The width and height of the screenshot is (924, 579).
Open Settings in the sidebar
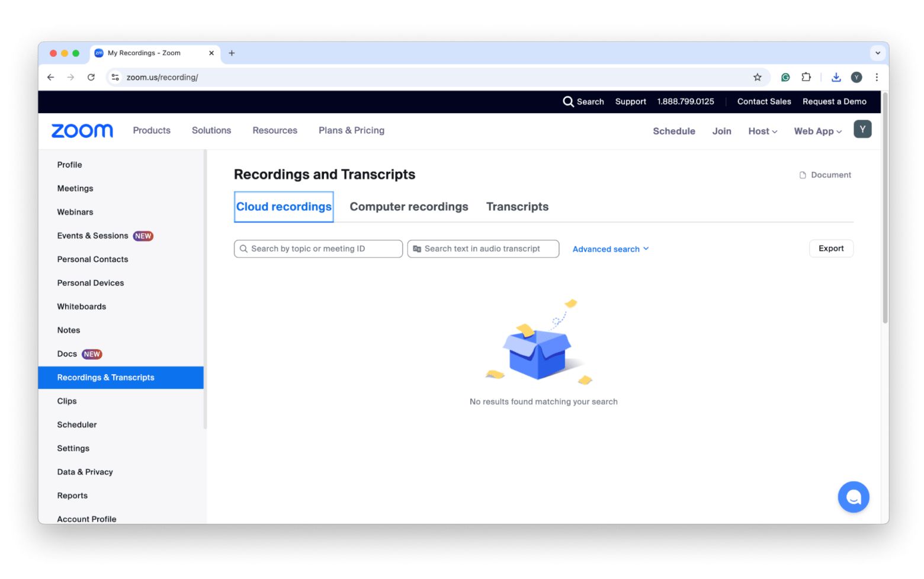coord(73,449)
